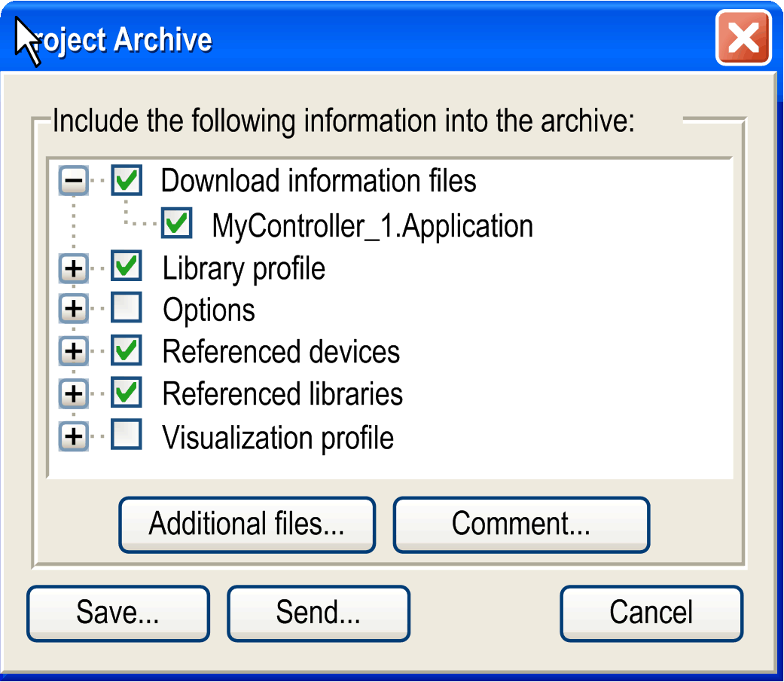Expand the Referenced devices node

74,351
